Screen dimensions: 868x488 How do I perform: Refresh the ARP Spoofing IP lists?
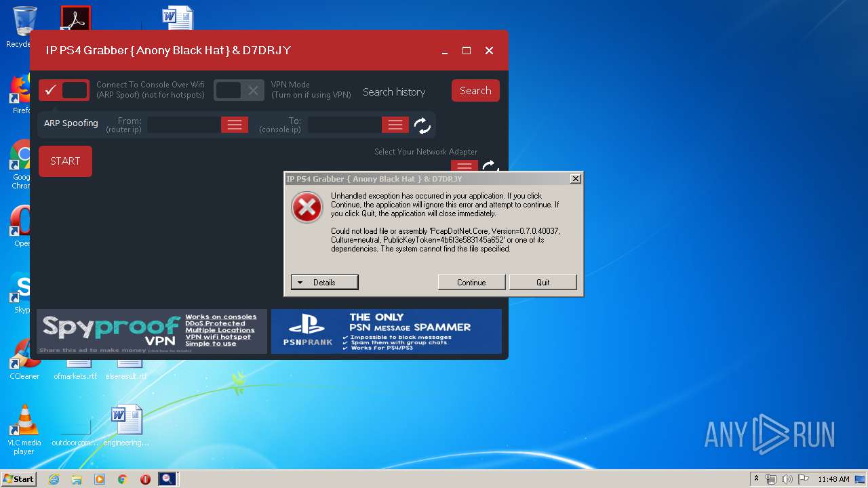point(422,125)
